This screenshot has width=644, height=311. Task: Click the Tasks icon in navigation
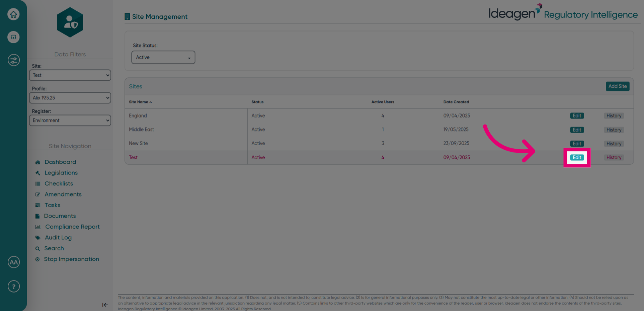click(x=38, y=205)
